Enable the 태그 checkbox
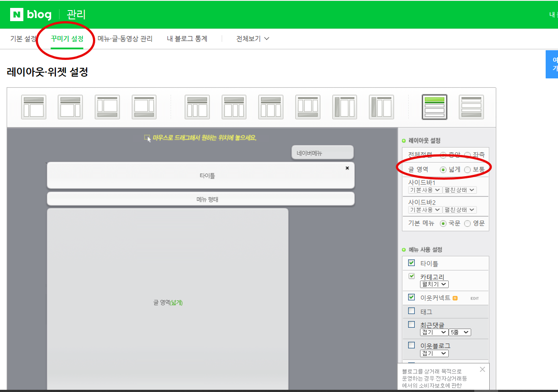The width and height of the screenshot is (558, 392). tap(411, 311)
